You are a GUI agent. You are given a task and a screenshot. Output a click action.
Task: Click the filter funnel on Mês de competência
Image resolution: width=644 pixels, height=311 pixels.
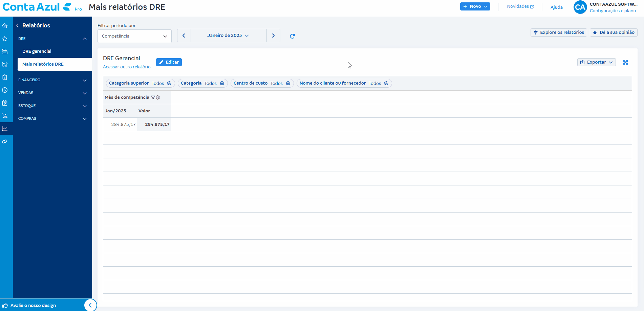(x=153, y=97)
